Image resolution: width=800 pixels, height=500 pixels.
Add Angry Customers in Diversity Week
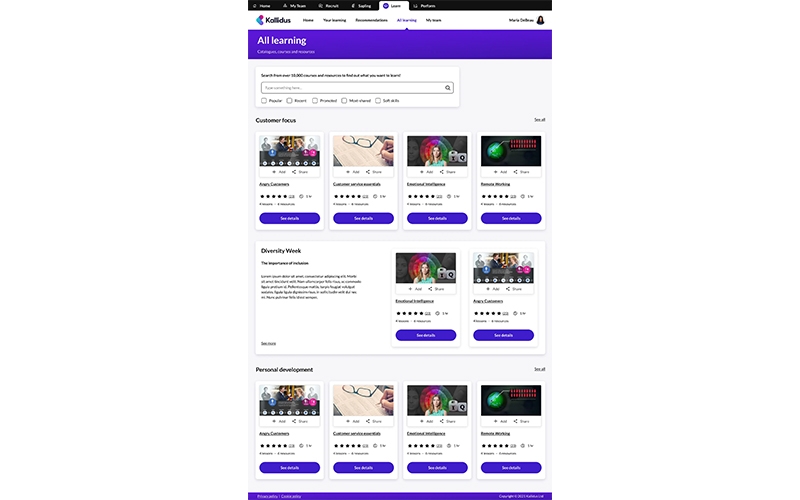pyautogui.click(x=493, y=289)
